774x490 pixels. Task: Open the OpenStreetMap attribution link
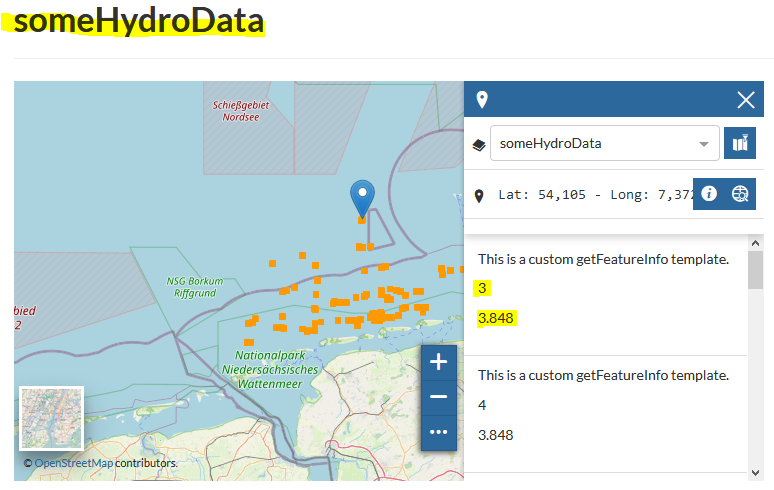74,463
